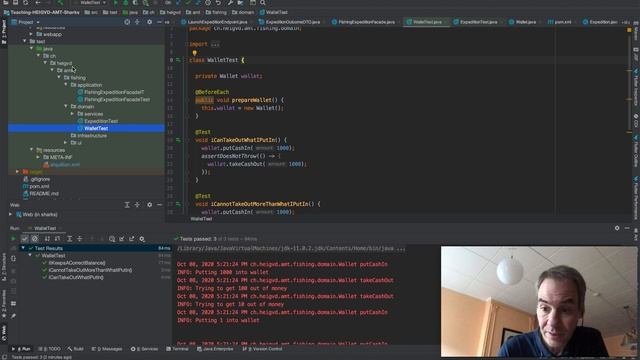The width and height of the screenshot is (640, 360).
Task: Click Collapse All icon in the Project panel header
Action: [x=138, y=22]
